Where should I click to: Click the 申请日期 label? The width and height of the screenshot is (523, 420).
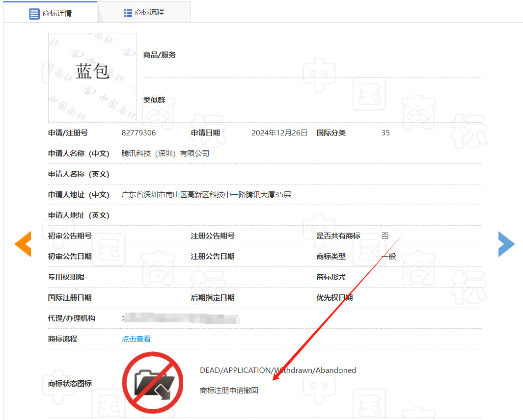tap(205, 132)
